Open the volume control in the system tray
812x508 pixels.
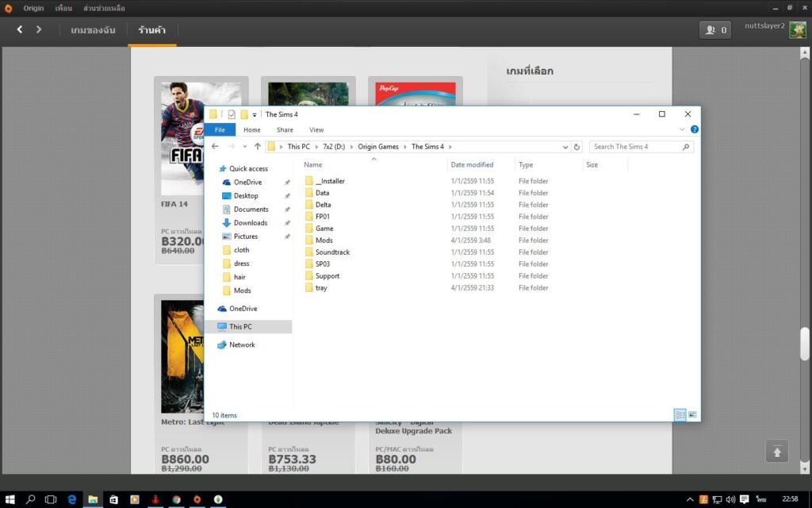point(730,500)
